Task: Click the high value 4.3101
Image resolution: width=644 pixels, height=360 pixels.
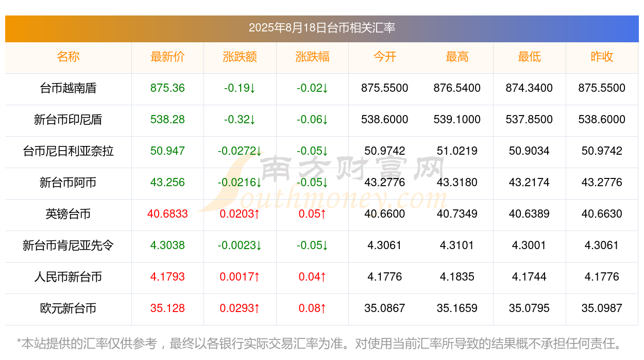Action: point(457,246)
